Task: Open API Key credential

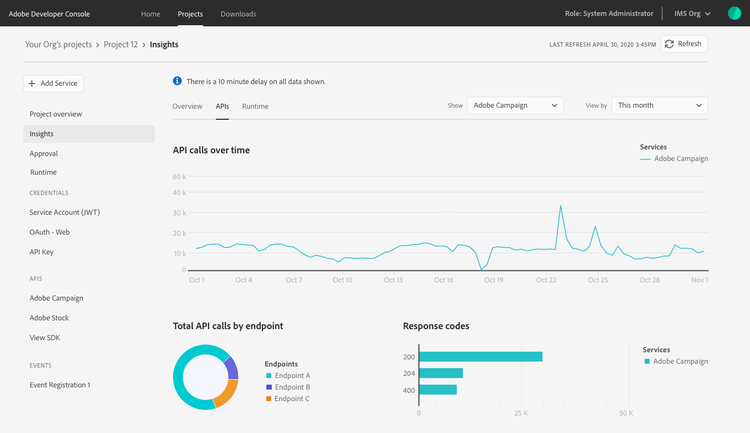Action: (41, 252)
